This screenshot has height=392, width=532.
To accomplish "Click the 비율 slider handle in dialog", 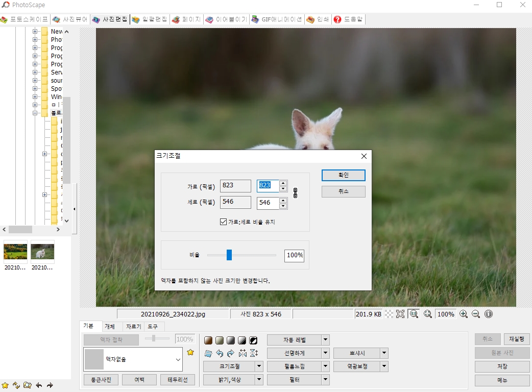I will [229, 255].
